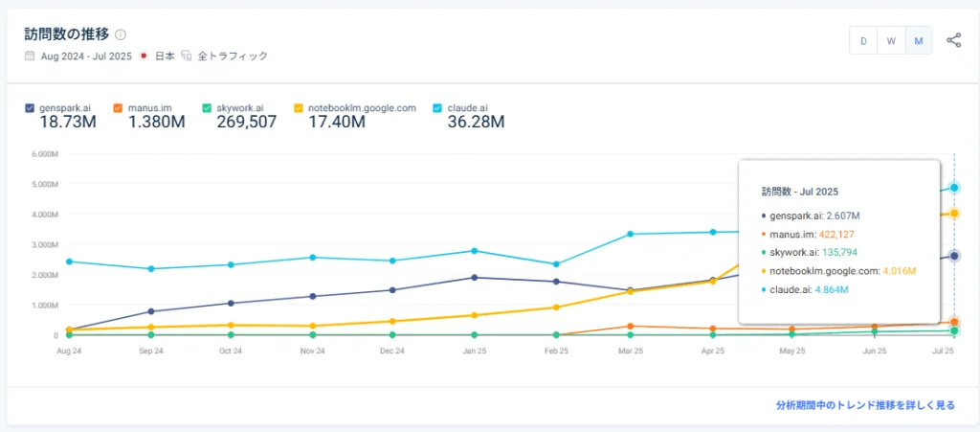Click genspark.ai data point at Jul 25

pyautogui.click(x=954, y=256)
